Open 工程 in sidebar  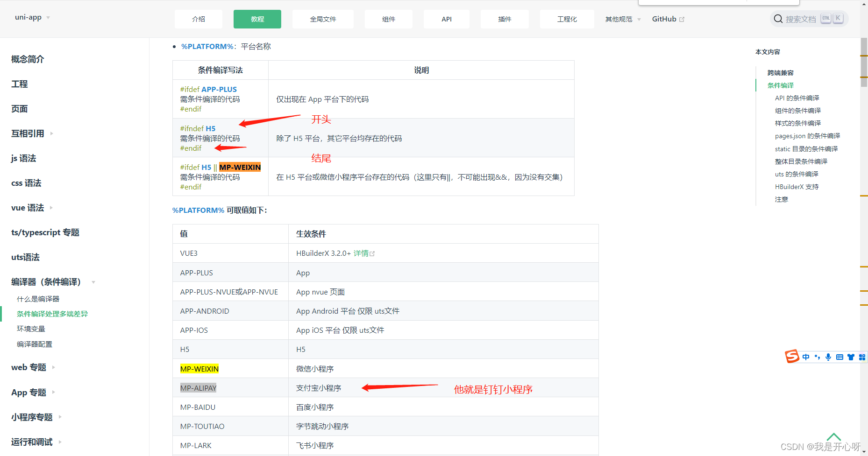[x=19, y=84]
